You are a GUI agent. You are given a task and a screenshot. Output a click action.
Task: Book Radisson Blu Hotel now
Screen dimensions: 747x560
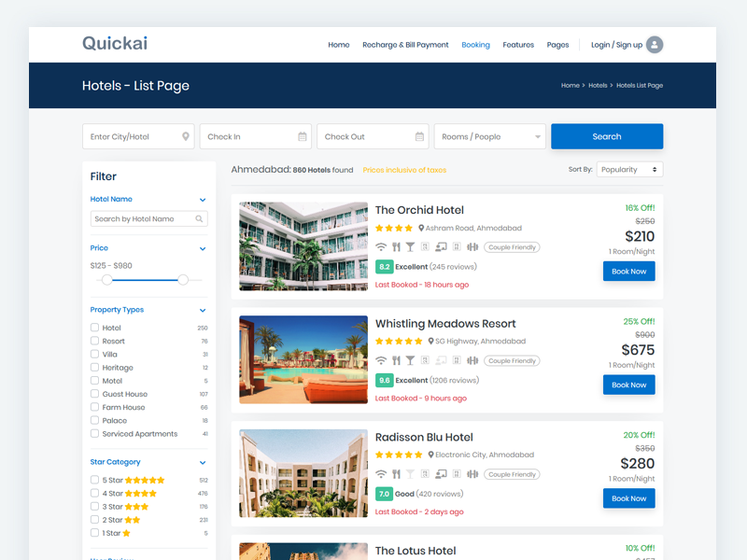[x=628, y=498]
